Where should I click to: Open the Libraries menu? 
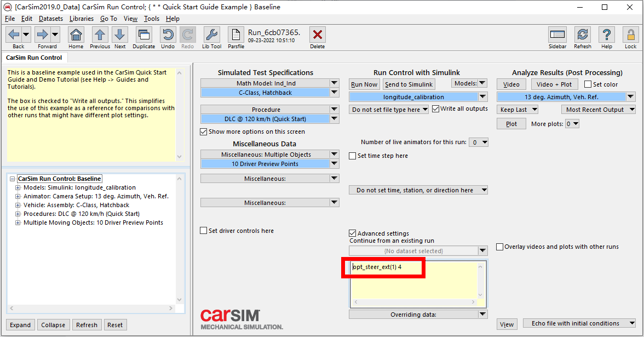click(x=81, y=19)
